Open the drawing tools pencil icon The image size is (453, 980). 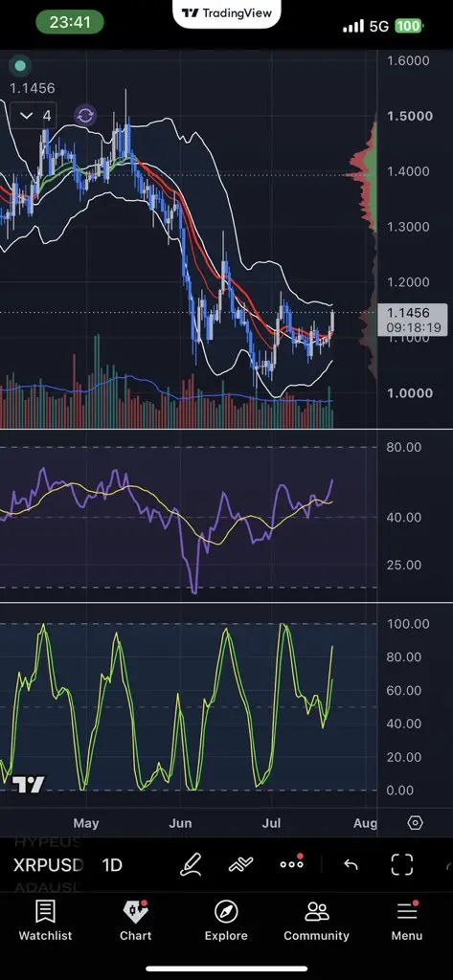(x=191, y=864)
